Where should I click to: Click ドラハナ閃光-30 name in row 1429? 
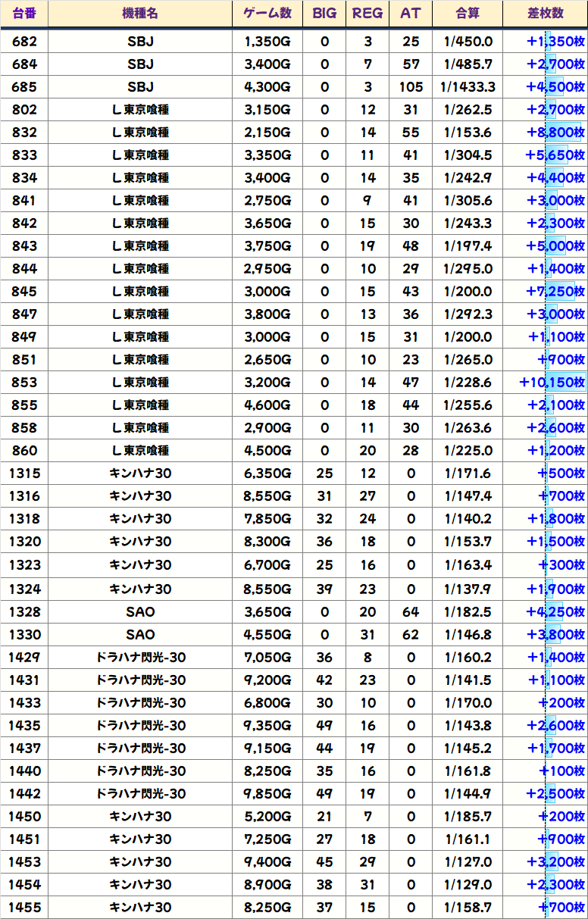[140, 657]
